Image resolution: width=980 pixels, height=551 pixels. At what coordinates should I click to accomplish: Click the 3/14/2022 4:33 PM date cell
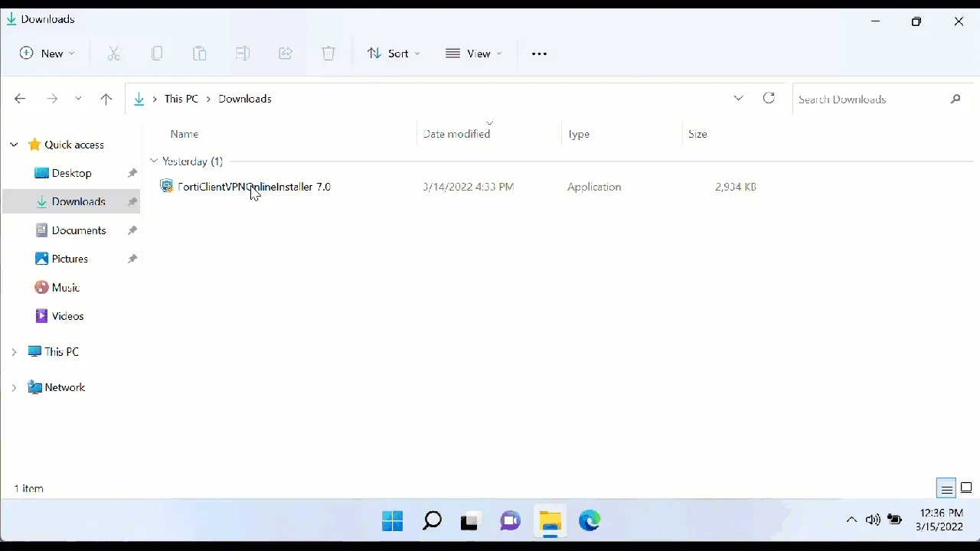coord(469,187)
